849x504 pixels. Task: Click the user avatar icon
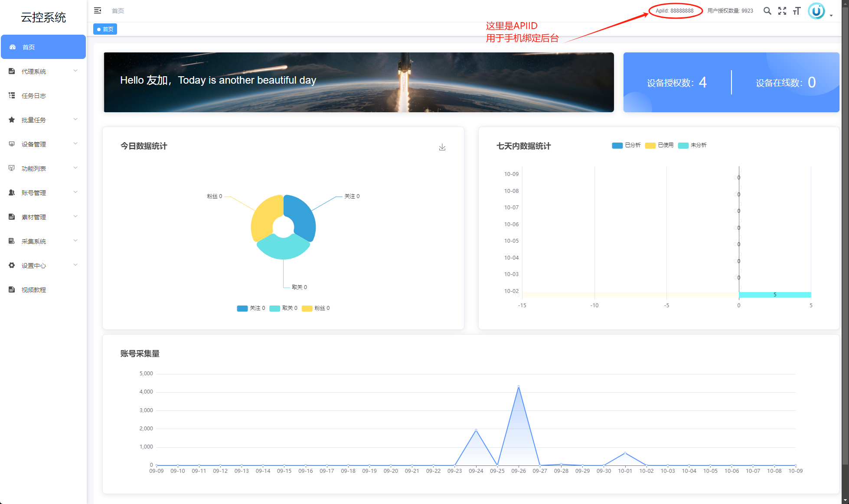816,11
